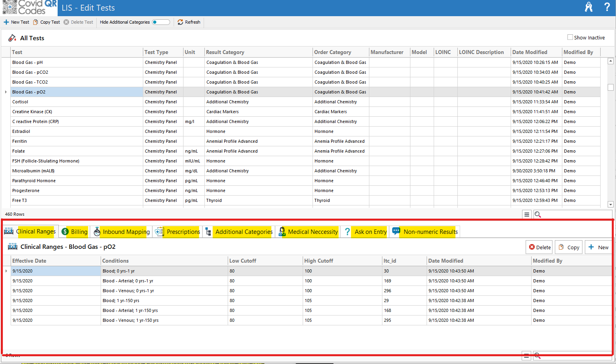Click the Billing dollar icon

click(x=65, y=232)
